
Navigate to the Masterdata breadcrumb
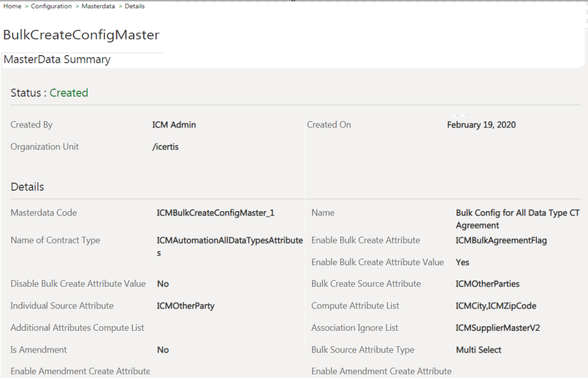pyautogui.click(x=98, y=6)
